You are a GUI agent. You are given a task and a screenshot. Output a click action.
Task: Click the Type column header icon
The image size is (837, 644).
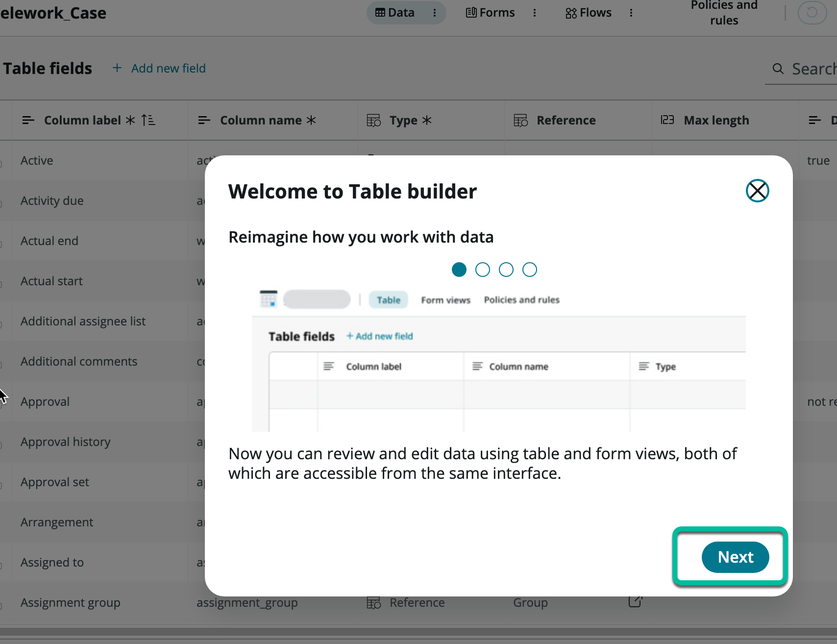click(x=373, y=120)
